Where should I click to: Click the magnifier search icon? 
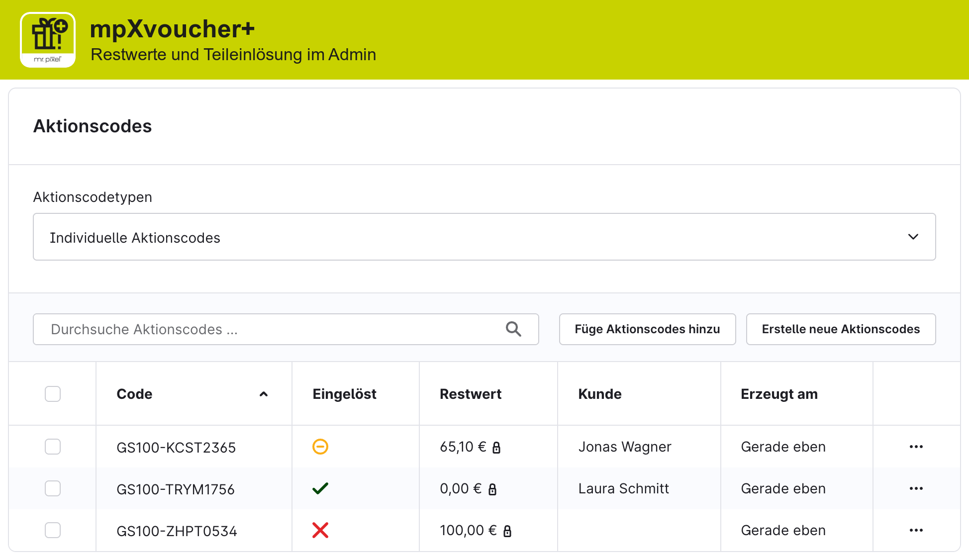coord(513,329)
